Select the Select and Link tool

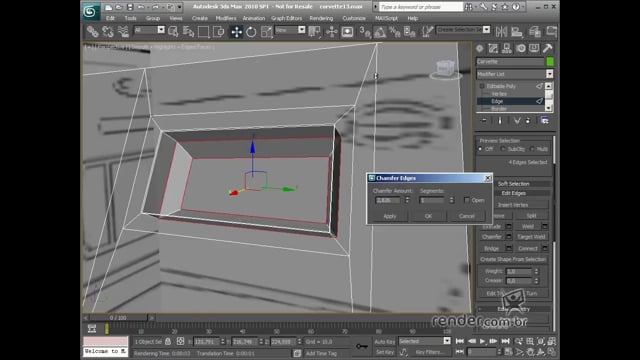click(92, 31)
